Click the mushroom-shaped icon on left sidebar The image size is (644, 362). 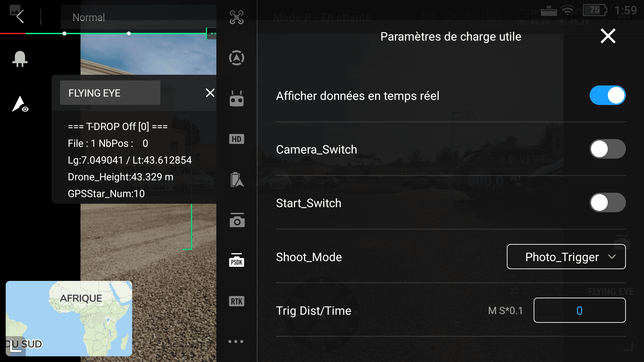20,59
